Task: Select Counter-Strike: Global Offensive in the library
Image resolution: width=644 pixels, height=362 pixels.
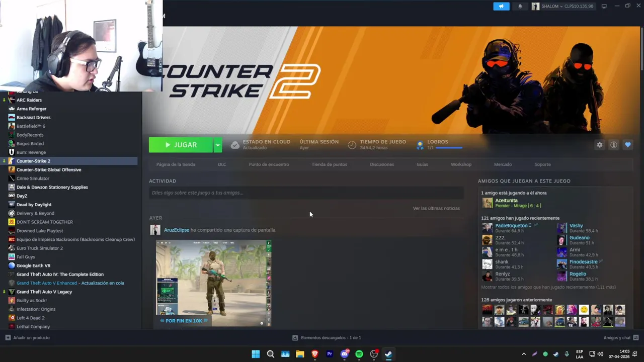Action: tap(49, 169)
